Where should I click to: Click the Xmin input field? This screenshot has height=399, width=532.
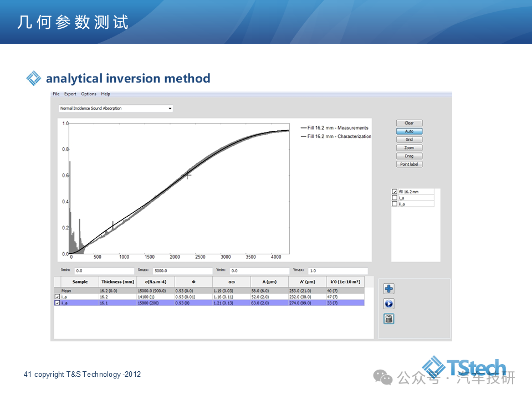105,271
